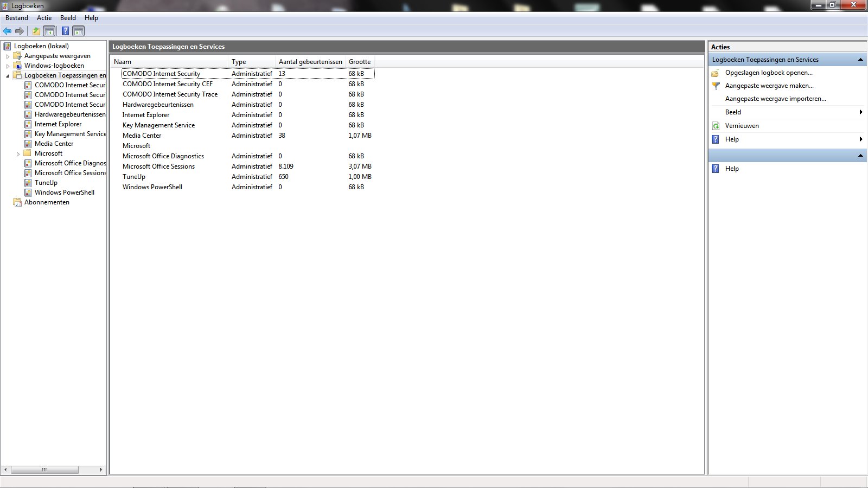Click the tree pane scrollbar left arrow
The width and height of the screenshot is (868, 488).
point(5,470)
